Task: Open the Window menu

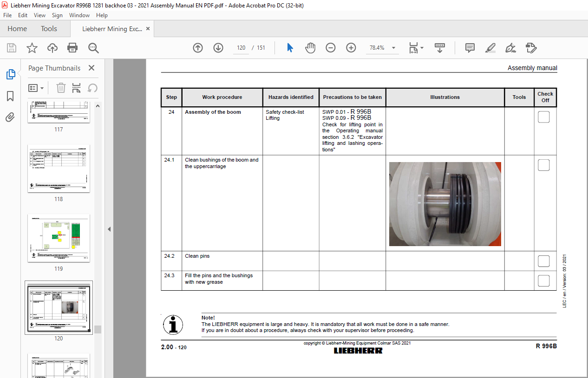Action: coord(79,15)
